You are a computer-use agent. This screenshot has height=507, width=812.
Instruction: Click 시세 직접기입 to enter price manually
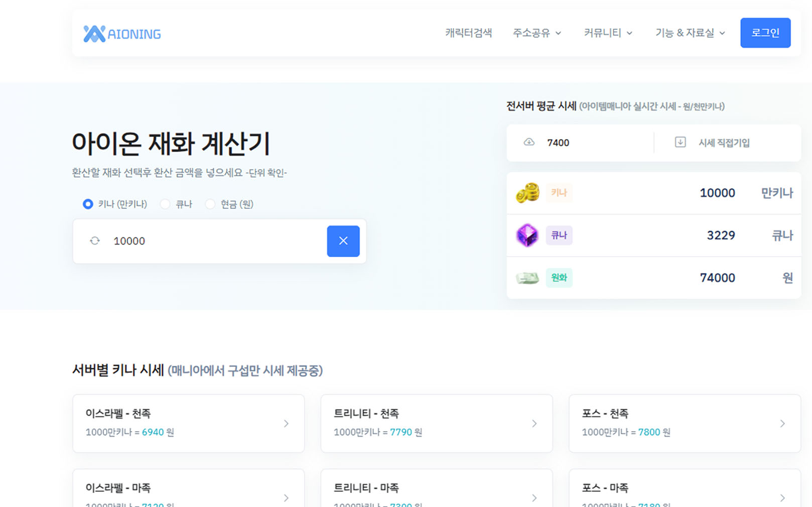tap(724, 143)
